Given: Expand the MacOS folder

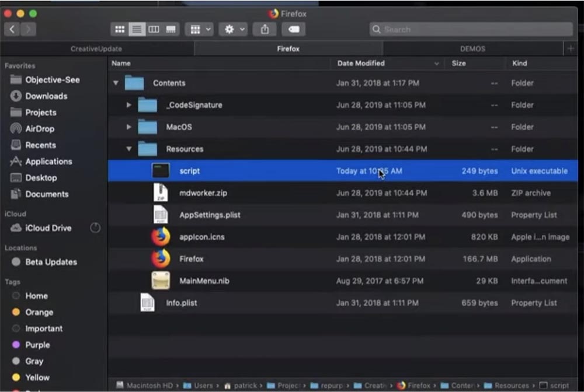Looking at the screenshot, I should pos(128,127).
